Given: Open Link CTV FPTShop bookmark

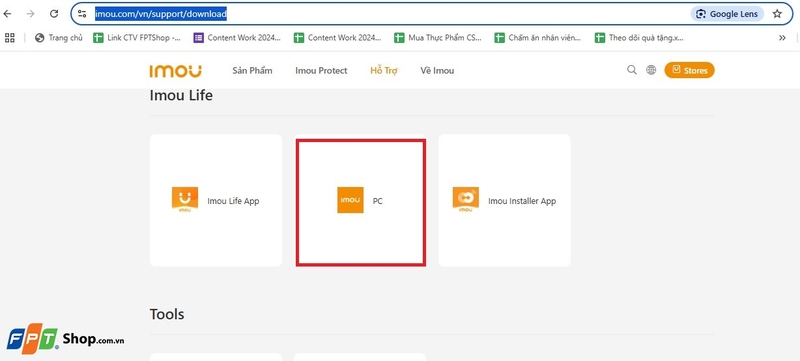Looking at the screenshot, I should coord(137,38).
